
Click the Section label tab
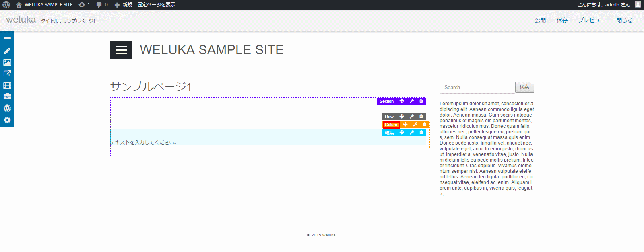tap(386, 101)
